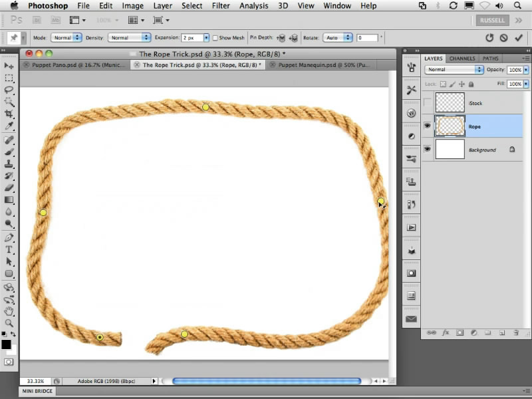Select the Crop tool

tap(9, 114)
